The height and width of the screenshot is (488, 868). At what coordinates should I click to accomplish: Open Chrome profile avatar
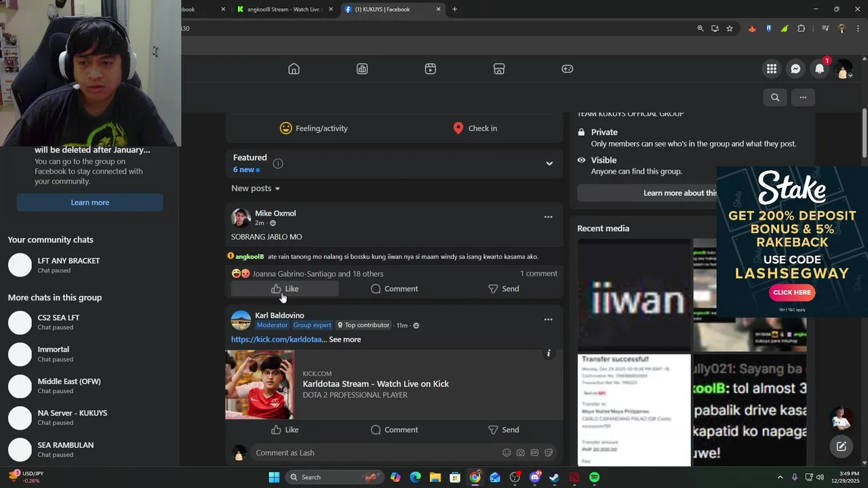tap(842, 28)
